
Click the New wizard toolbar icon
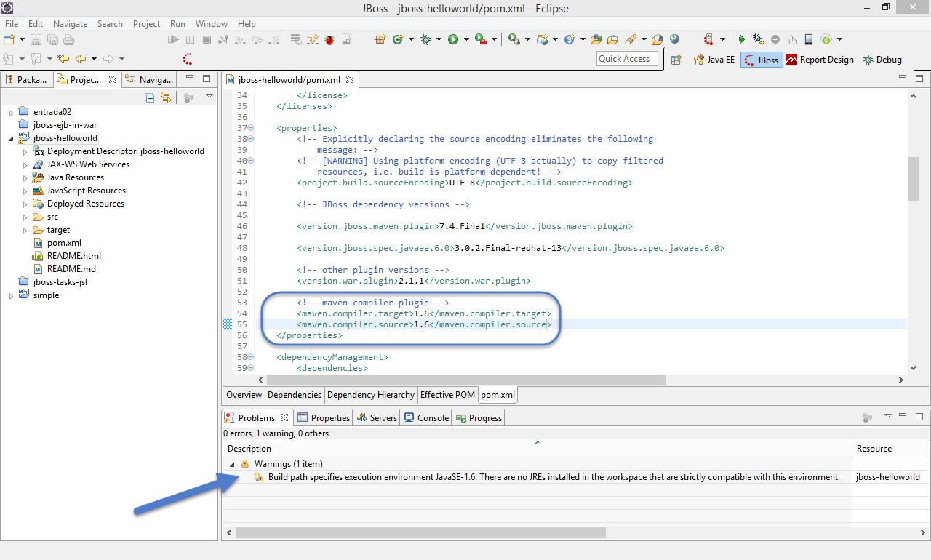click(9, 39)
